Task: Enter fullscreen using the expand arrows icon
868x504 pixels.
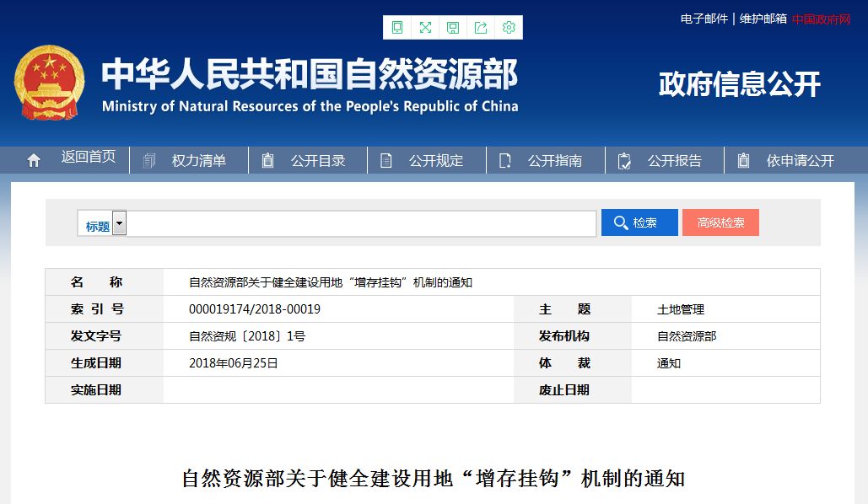Action: point(425,27)
